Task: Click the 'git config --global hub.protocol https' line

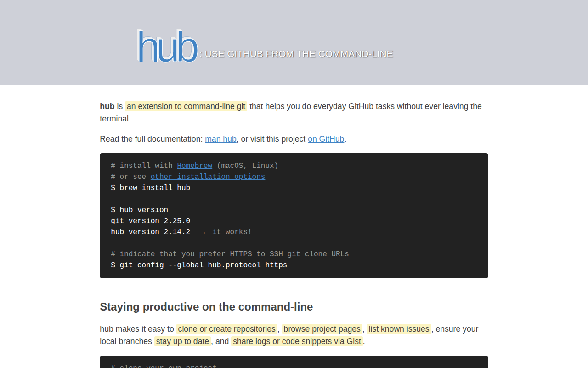Action: pos(199,265)
